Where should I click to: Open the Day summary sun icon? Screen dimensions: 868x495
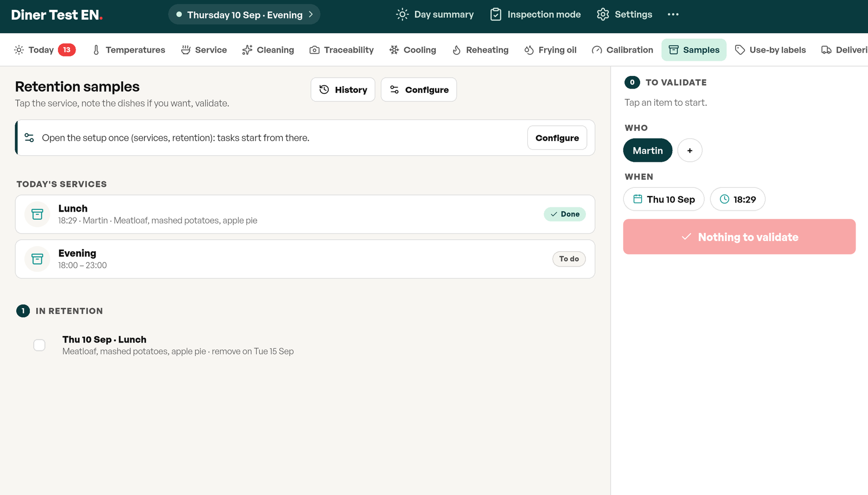(x=402, y=15)
